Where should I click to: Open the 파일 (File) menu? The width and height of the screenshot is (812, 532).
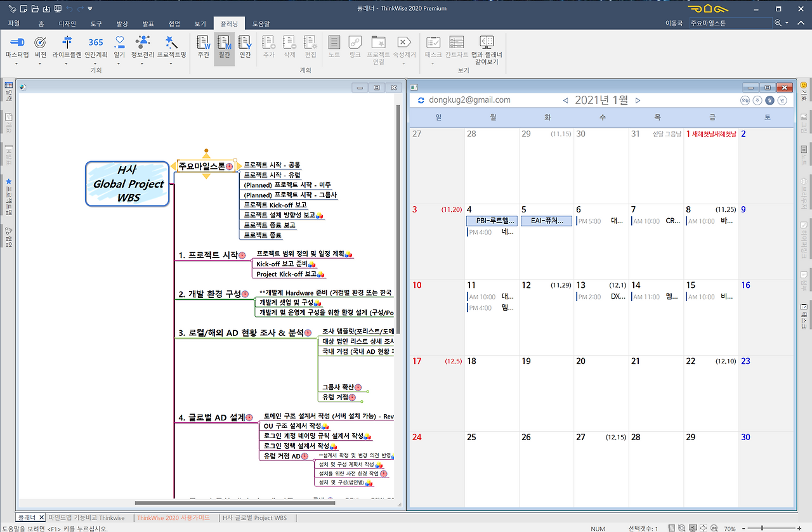(13, 23)
